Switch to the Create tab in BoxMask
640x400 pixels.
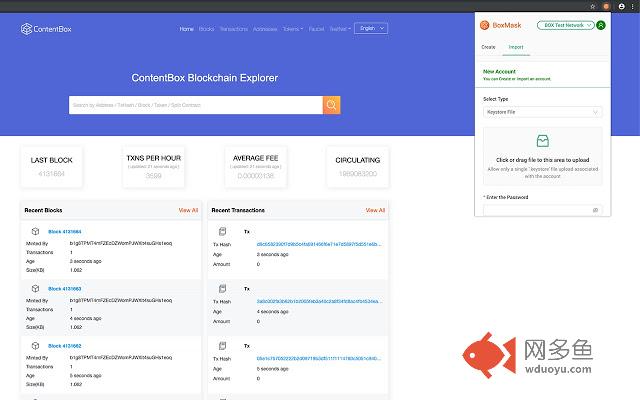click(488, 47)
